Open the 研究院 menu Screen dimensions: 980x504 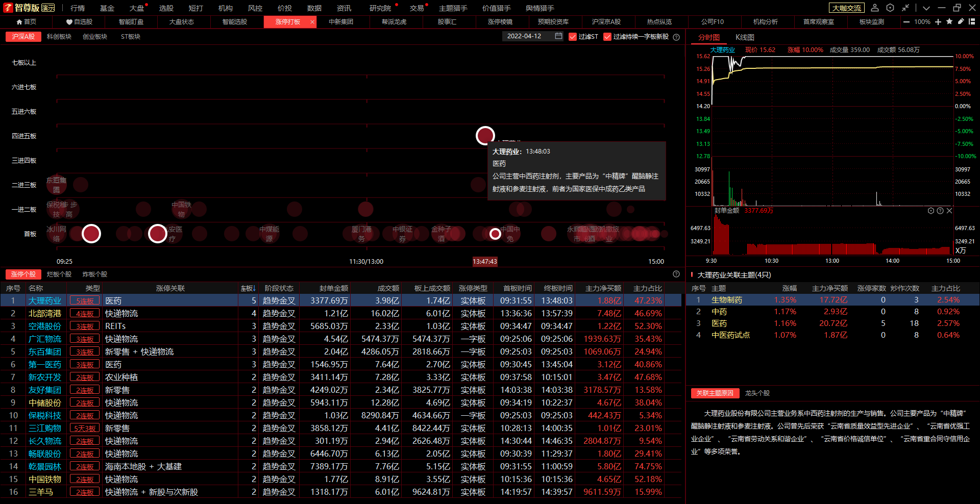click(380, 8)
